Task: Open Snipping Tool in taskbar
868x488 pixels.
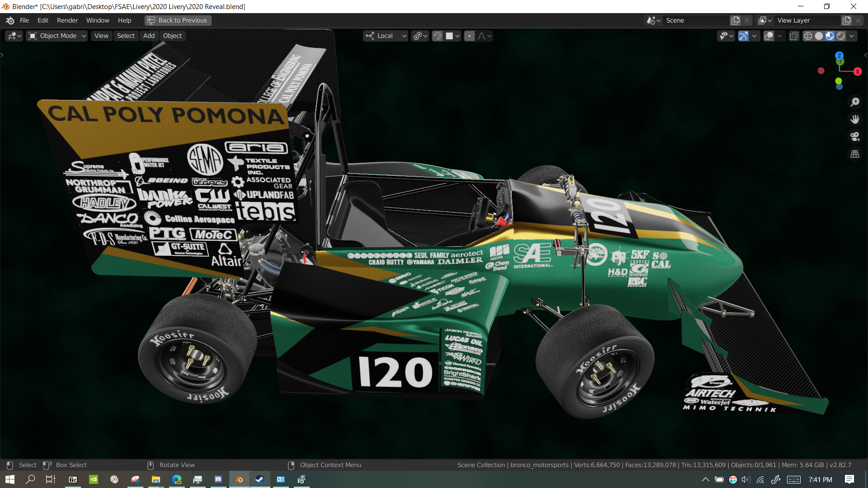Action: point(135,479)
